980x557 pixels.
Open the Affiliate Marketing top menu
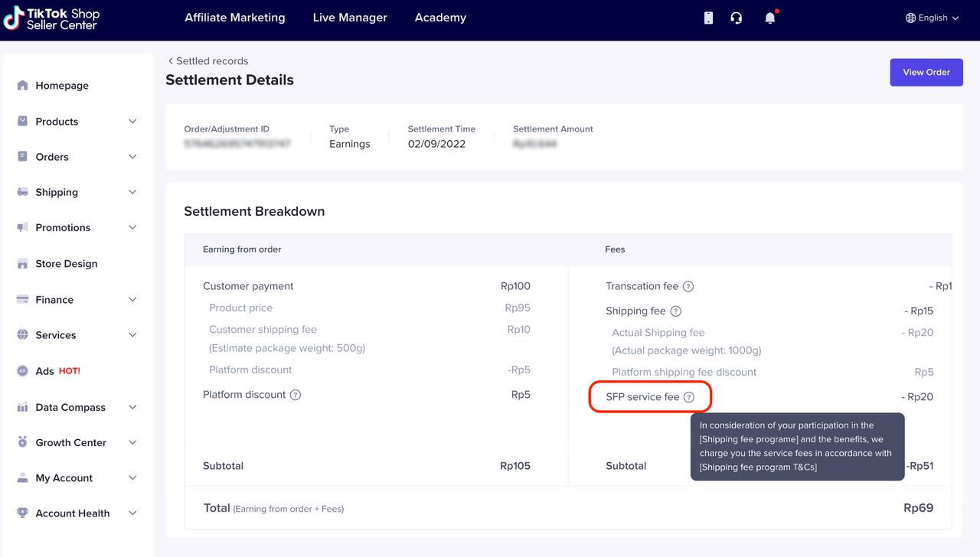[234, 18]
